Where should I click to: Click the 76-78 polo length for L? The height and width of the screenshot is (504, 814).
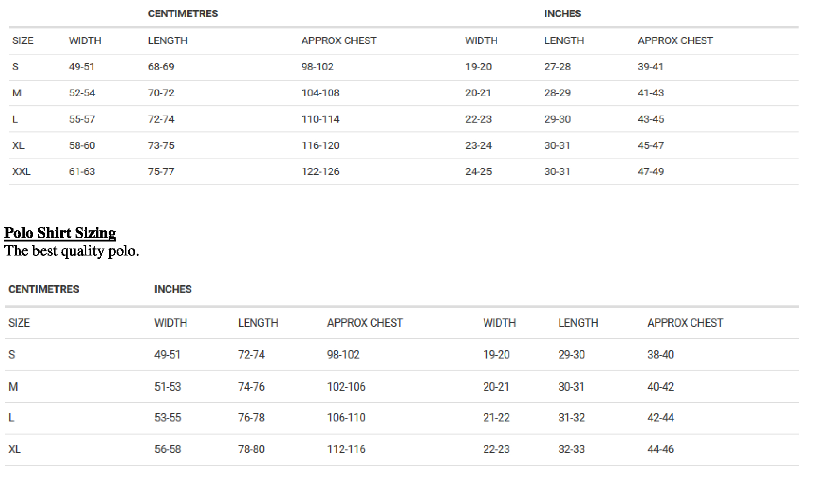(251, 418)
